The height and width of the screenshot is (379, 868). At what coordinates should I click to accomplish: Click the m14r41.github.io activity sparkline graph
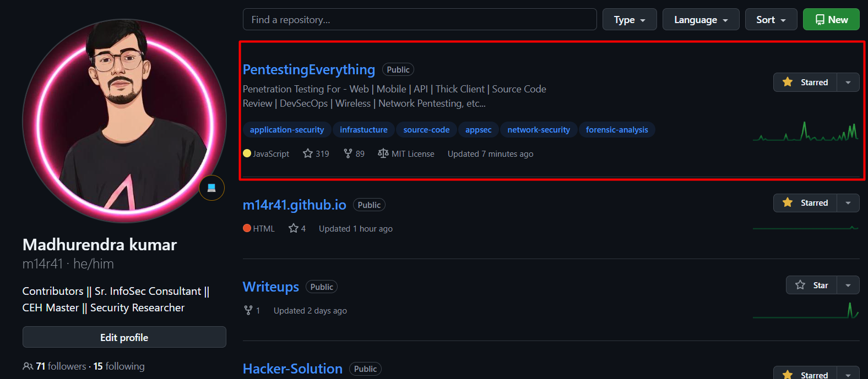pos(806,228)
